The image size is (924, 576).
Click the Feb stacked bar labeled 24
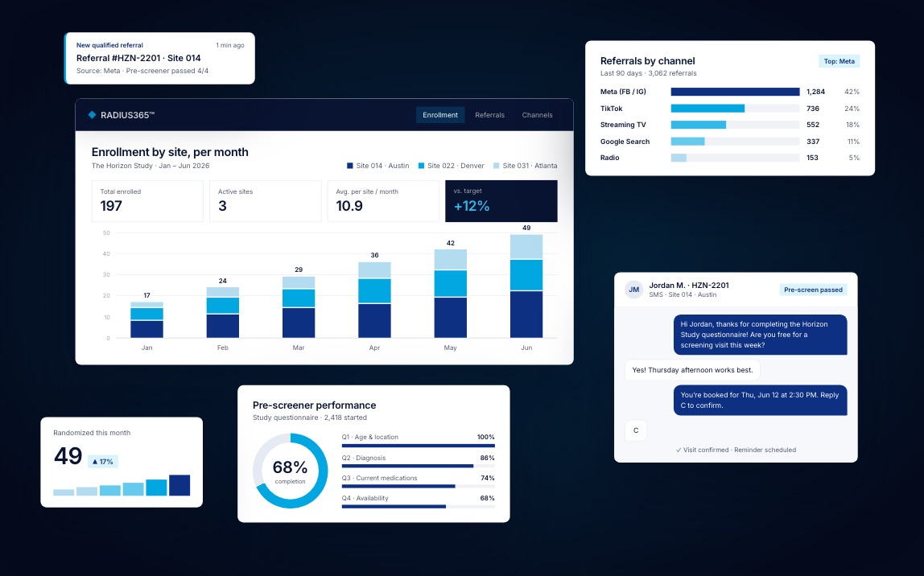coord(223,313)
